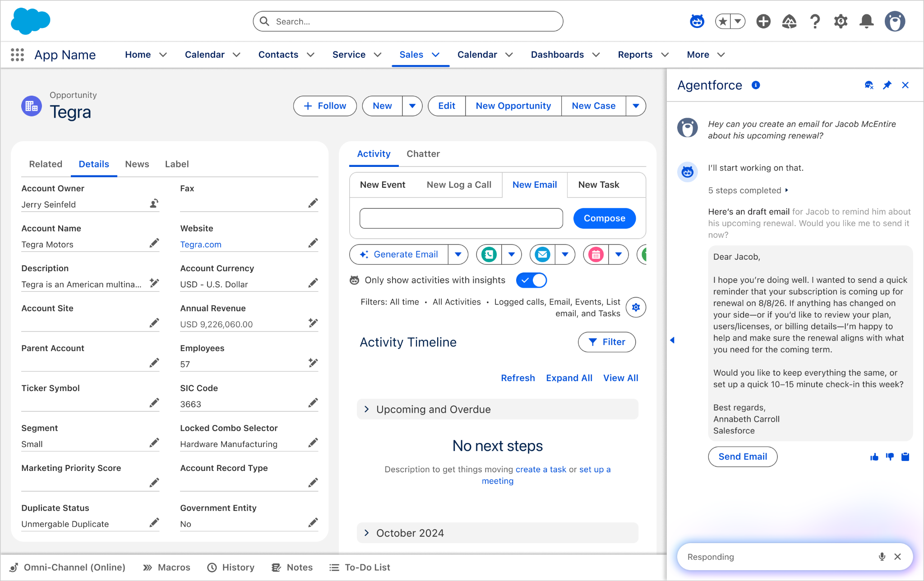Switch to the Related tab
The height and width of the screenshot is (581, 924).
pyautogui.click(x=46, y=164)
